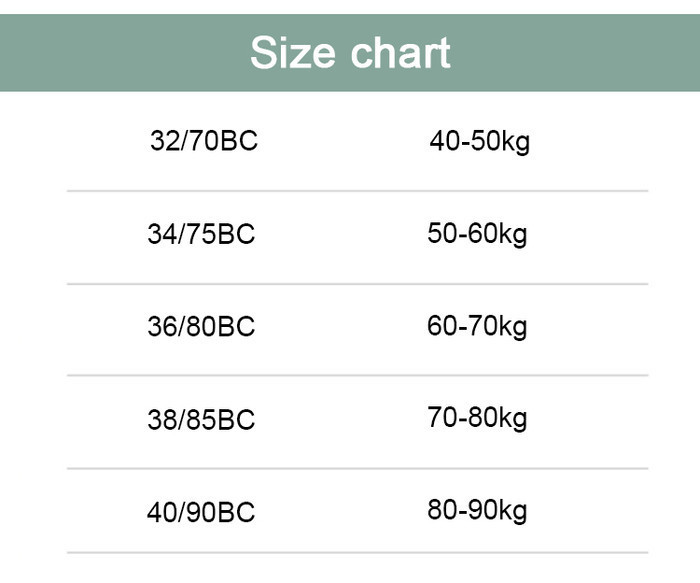Click the 40-50kg weight range

(479, 142)
